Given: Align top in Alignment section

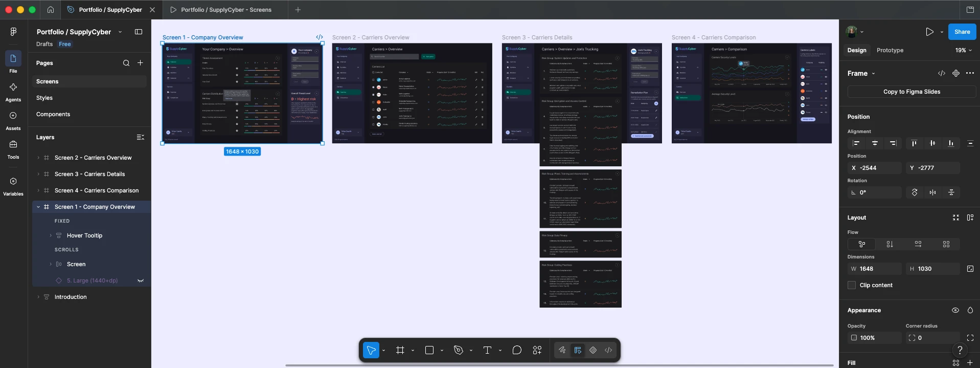Looking at the screenshot, I should point(914,143).
